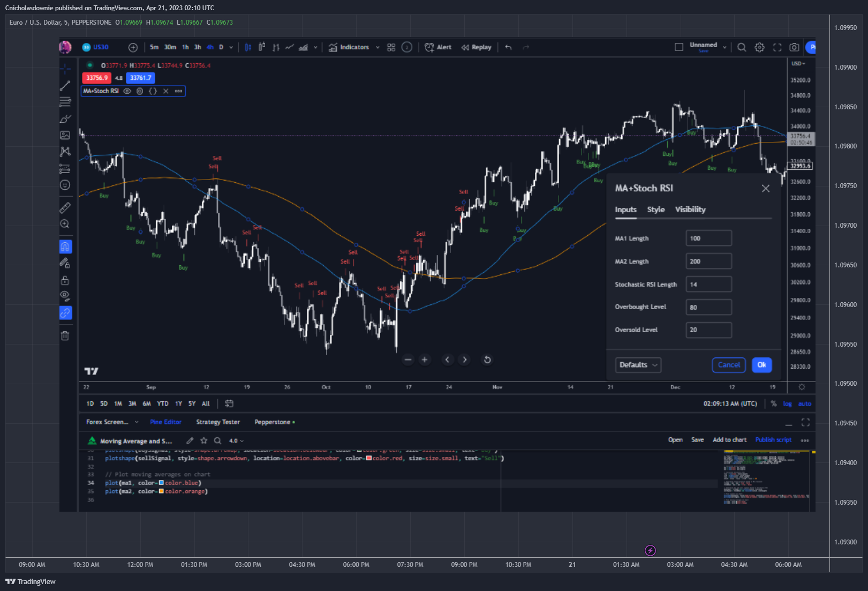This screenshot has height=591, width=868.
Task: Select the crosshair cursor tool
Action: point(65,69)
